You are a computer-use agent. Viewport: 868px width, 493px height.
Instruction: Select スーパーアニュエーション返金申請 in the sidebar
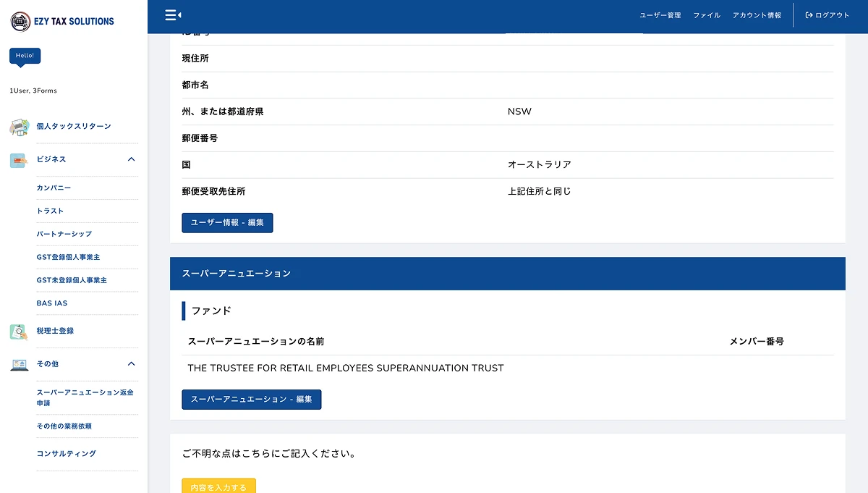pos(85,397)
